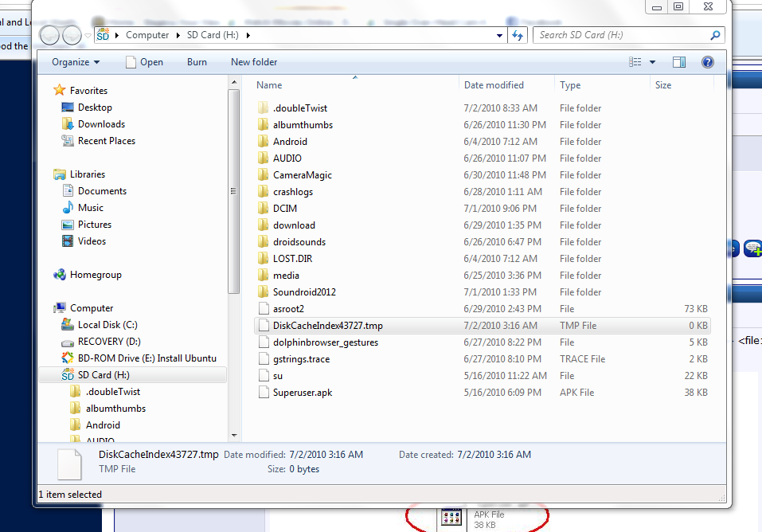This screenshot has width=762, height=532.
Task: Open Homegroup in navigation pane
Action: point(96,275)
